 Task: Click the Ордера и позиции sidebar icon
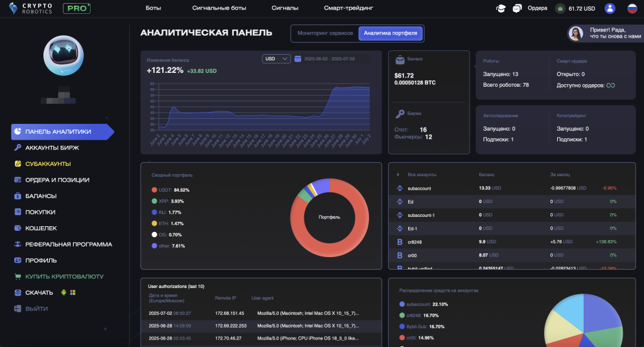18,180
